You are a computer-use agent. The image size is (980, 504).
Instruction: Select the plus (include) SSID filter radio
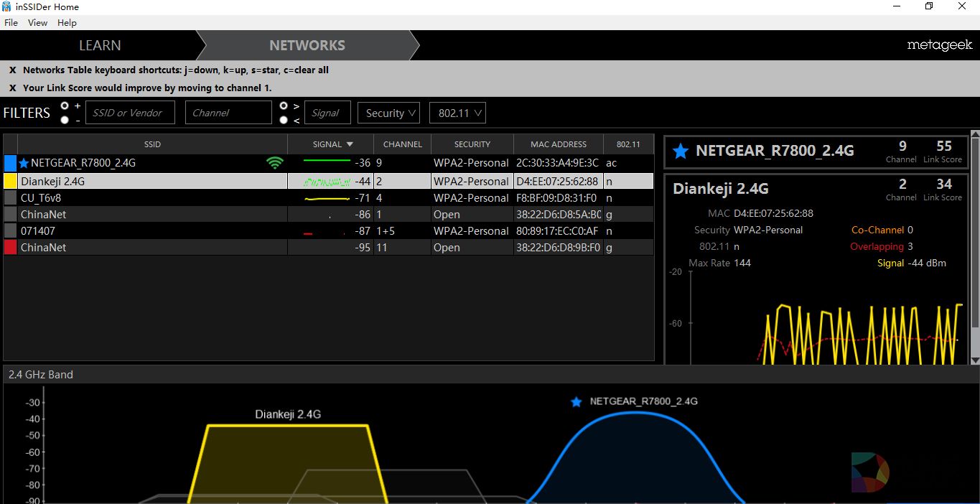(x=65, y=106)
